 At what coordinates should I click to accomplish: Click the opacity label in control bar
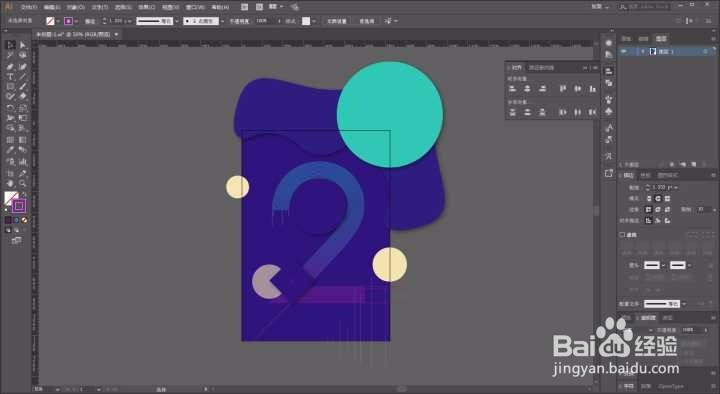pos(239,21)
